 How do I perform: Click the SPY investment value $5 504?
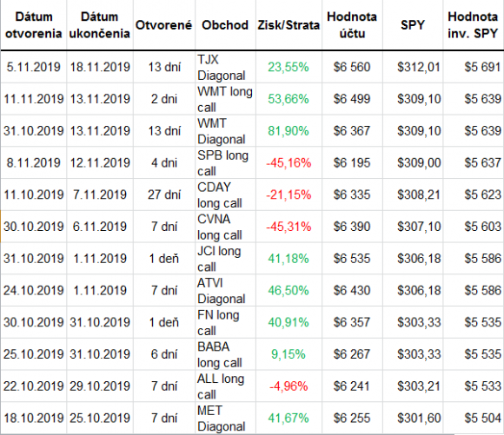[482, 419]
